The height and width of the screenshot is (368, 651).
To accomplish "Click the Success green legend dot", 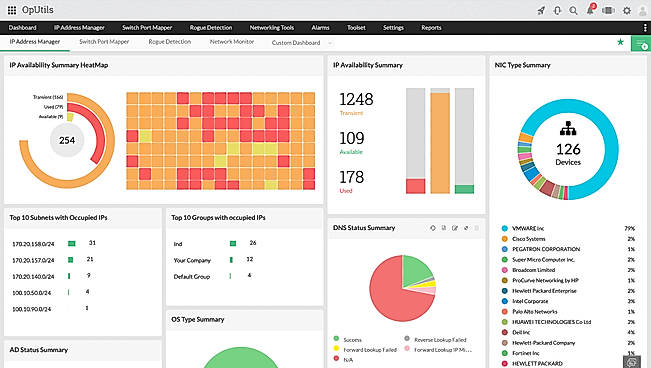I will (336, 339).
